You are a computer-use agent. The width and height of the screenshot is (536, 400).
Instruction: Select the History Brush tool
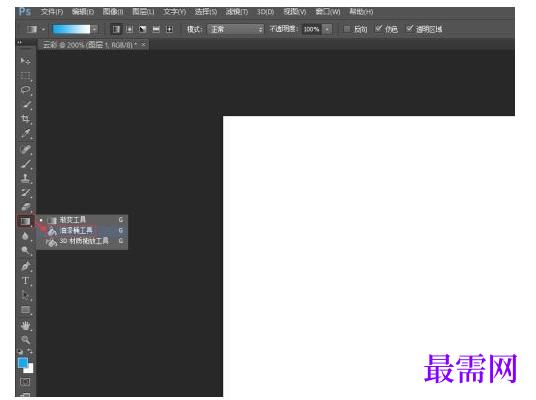click(26, 192)
